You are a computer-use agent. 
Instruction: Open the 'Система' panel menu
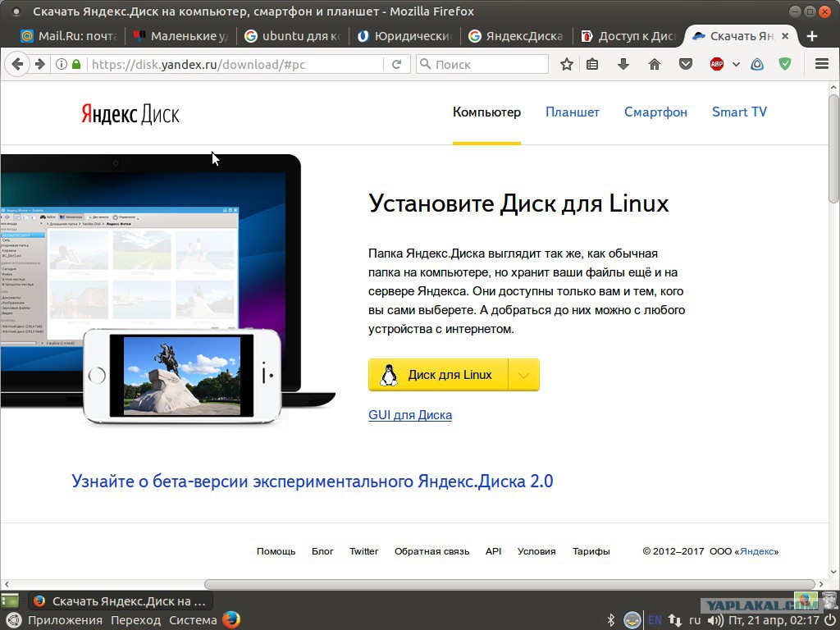coord(193,620)
